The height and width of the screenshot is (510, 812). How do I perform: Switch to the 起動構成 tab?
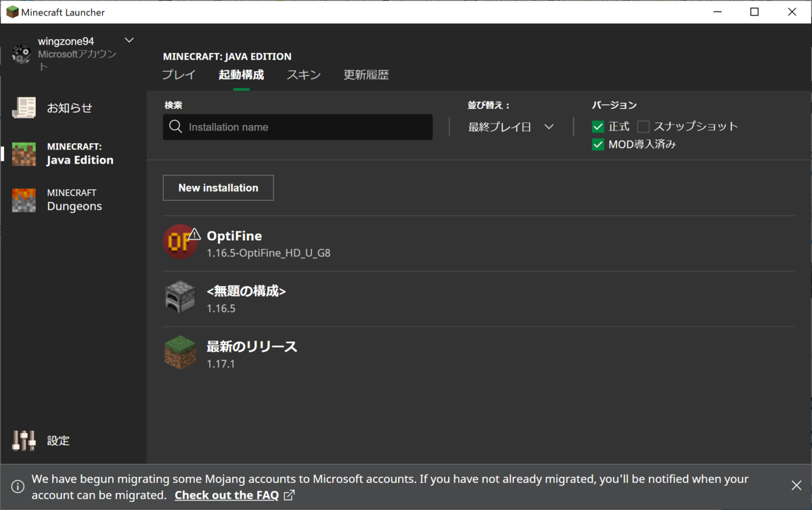point(241,75)
